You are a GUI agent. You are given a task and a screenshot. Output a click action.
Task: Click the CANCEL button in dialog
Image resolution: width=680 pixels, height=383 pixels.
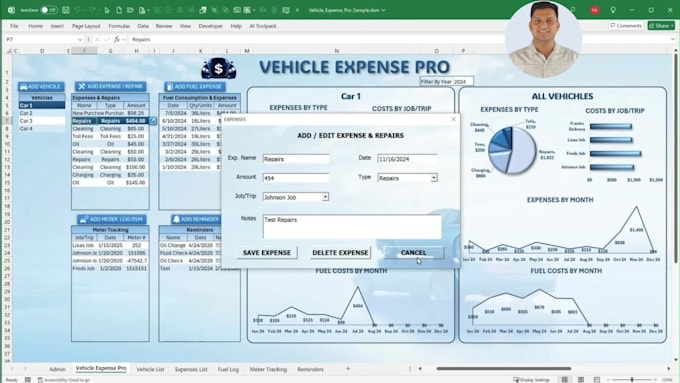point(413,252)
